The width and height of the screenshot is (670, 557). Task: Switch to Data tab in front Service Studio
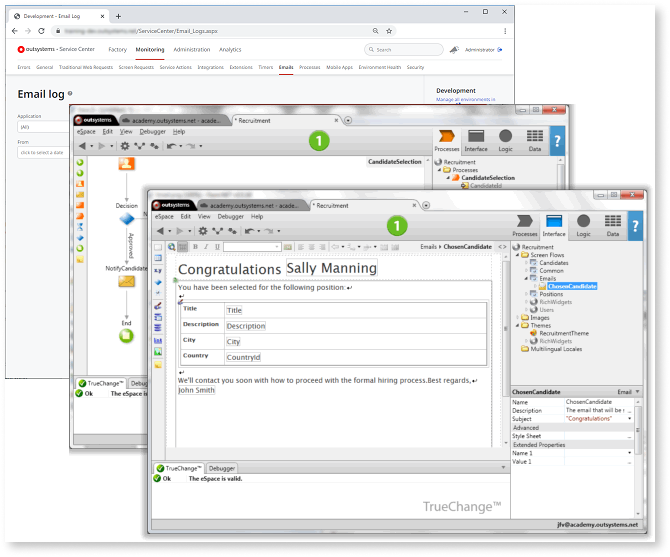(x=613, y=226)
